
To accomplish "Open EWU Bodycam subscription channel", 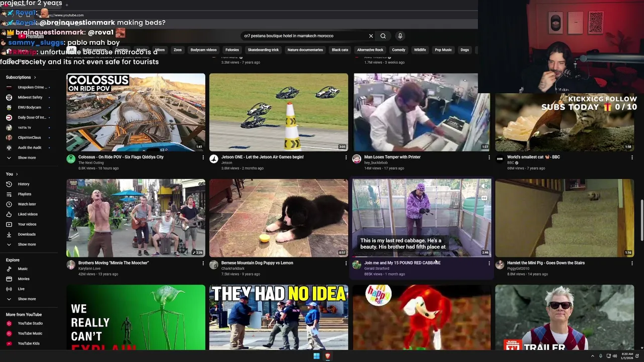I will (28, 108).
